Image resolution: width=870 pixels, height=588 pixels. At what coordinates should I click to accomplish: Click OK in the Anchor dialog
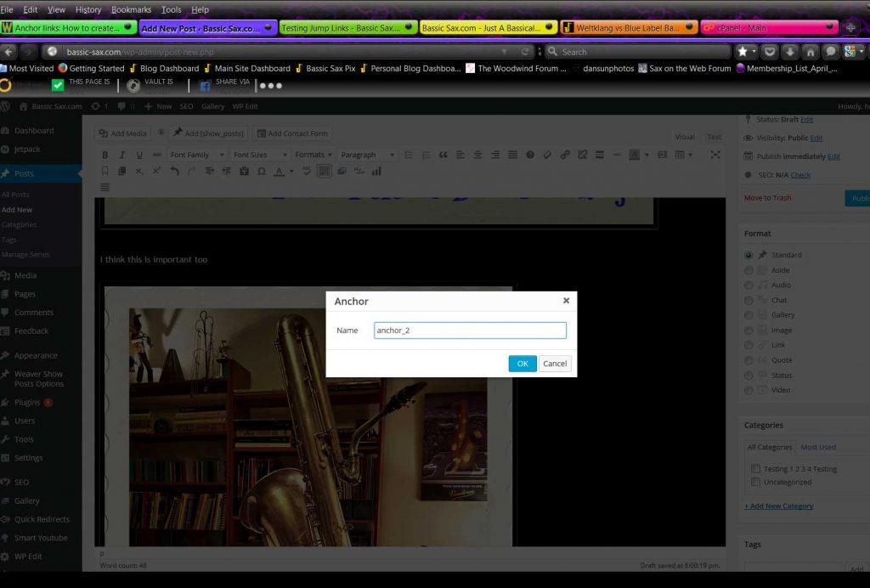tap(523, 364)
